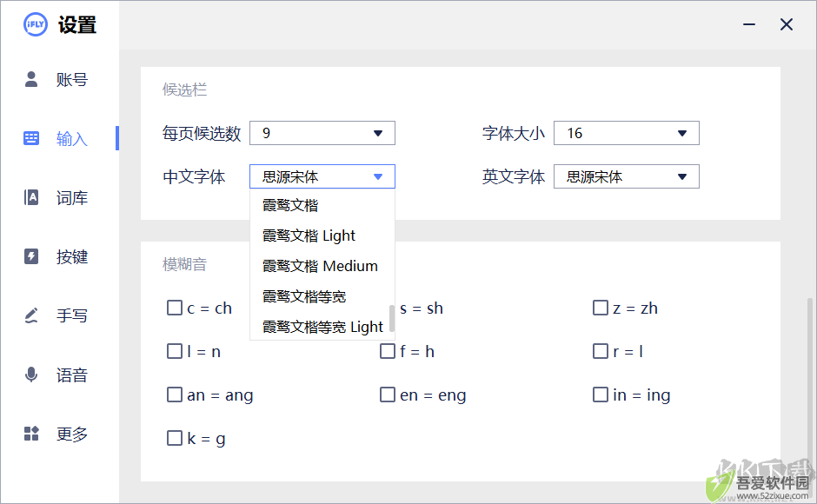Minimize the settings window

point(749,24)
